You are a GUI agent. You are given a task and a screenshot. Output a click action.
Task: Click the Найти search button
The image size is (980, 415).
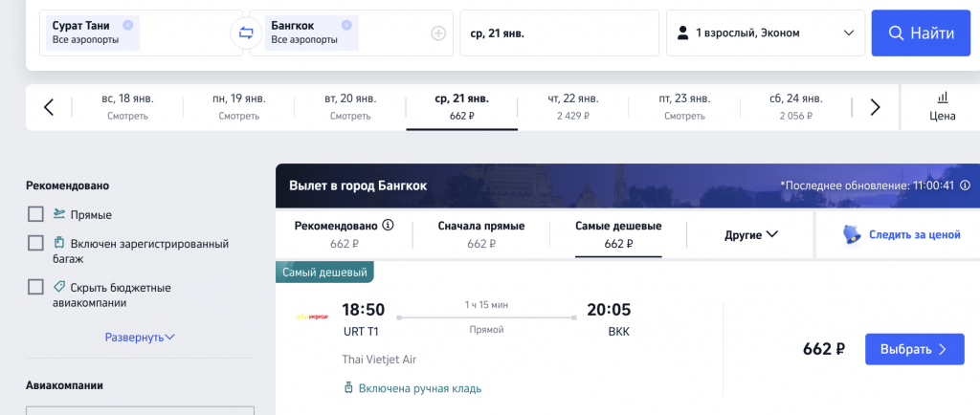(x=922, y=33)
